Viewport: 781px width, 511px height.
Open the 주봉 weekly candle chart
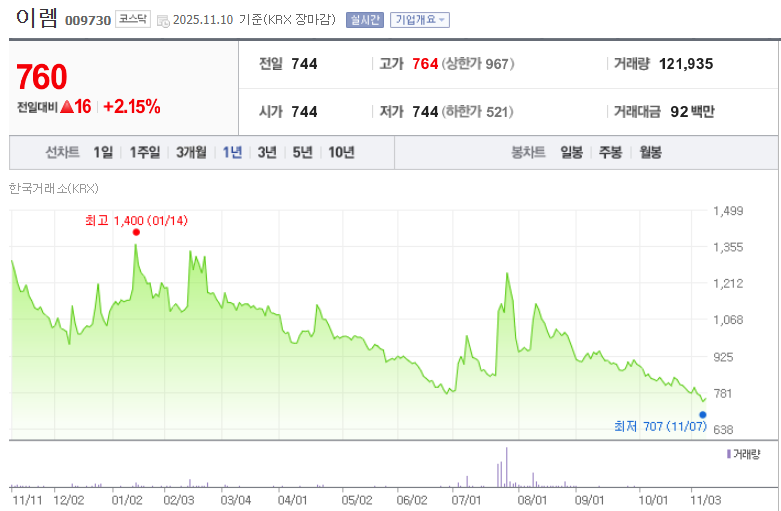coord(610,152)
